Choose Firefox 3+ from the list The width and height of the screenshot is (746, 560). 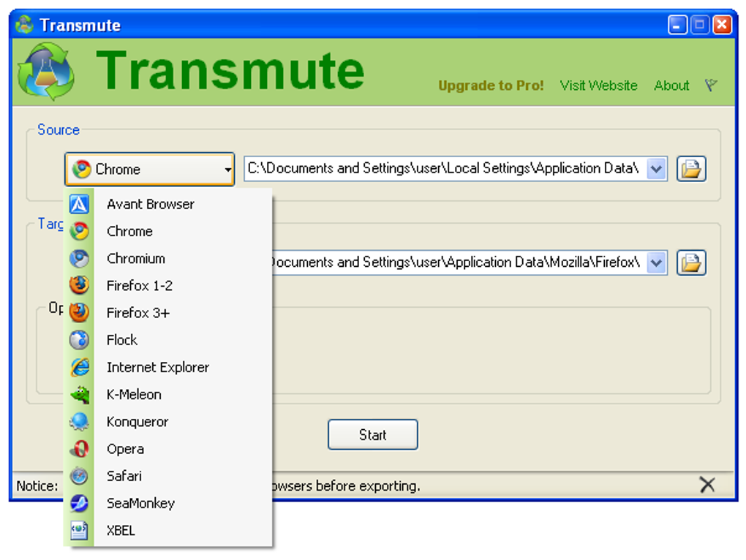(168, 312)
